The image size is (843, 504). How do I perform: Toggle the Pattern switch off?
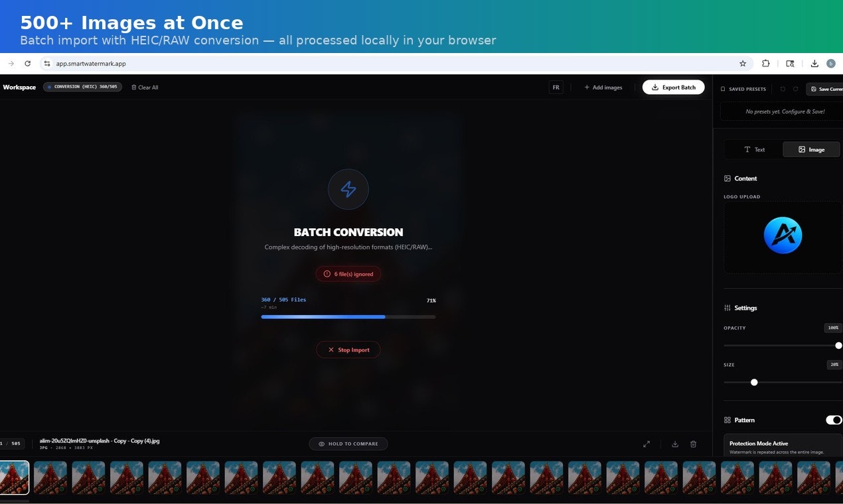coord(834,420)
